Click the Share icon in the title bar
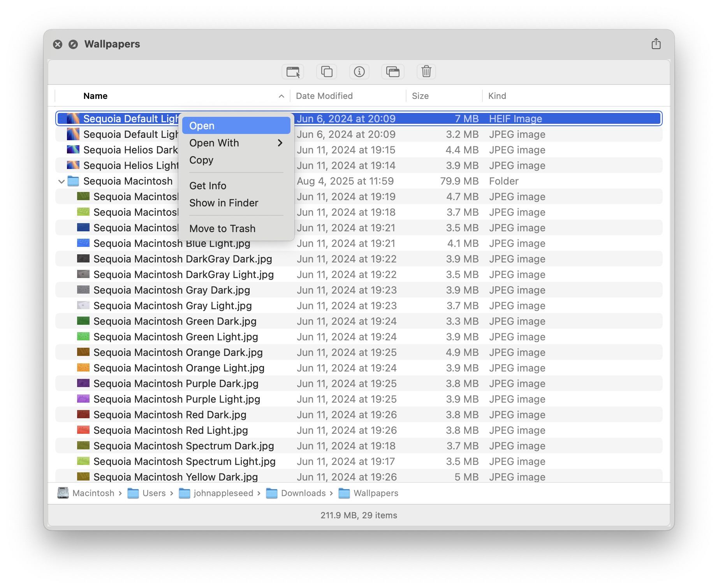718x588 pixels. (x=656, y=44)
